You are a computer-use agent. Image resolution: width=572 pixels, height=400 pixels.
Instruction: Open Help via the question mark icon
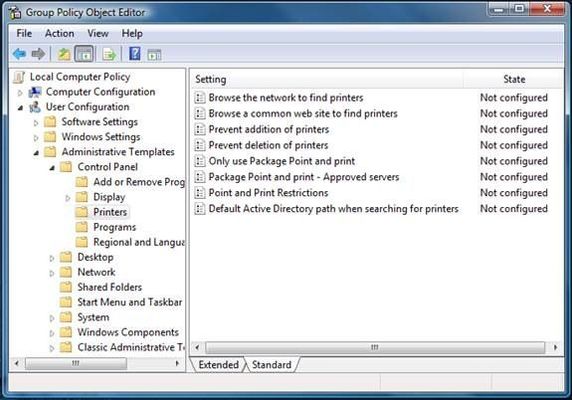135,54
